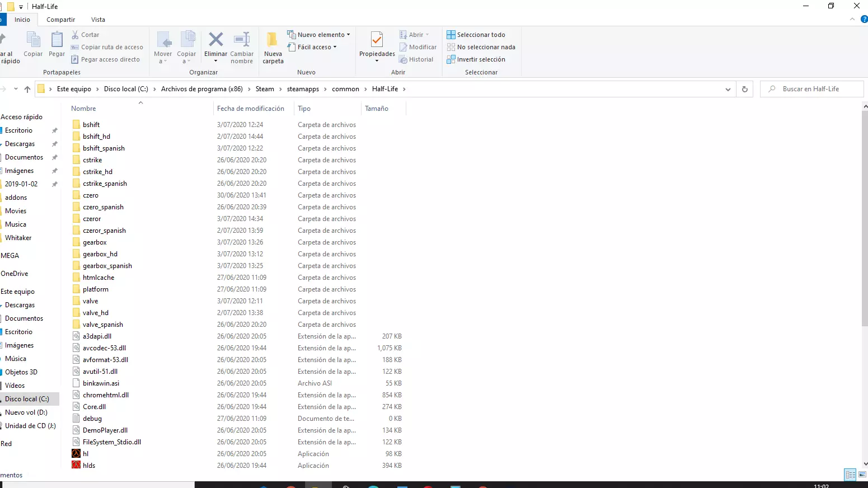Refresh the Half-Life folder view
The height and width of the screenshot is (488, 868).
coord(744,89)
